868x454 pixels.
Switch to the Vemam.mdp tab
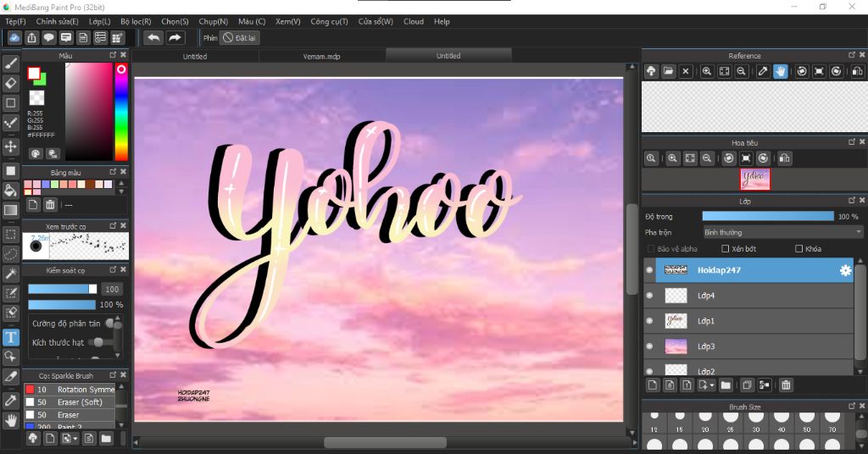(x=321, y=57)
